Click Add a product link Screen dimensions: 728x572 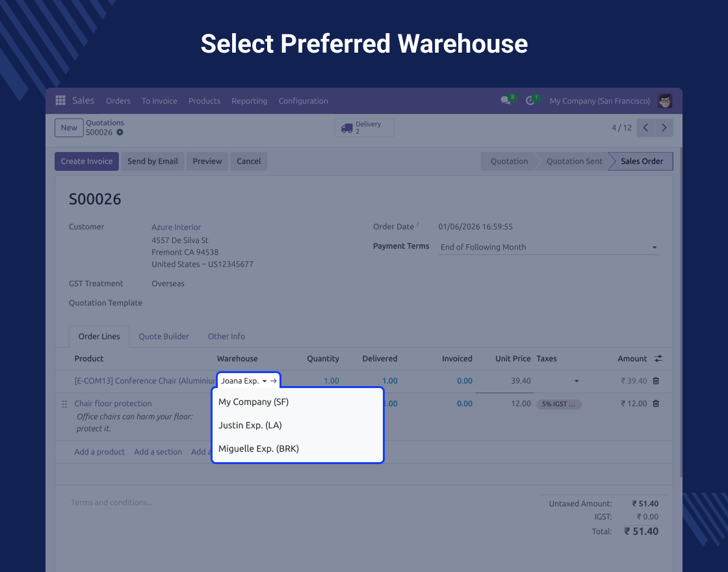click(99, 452)
